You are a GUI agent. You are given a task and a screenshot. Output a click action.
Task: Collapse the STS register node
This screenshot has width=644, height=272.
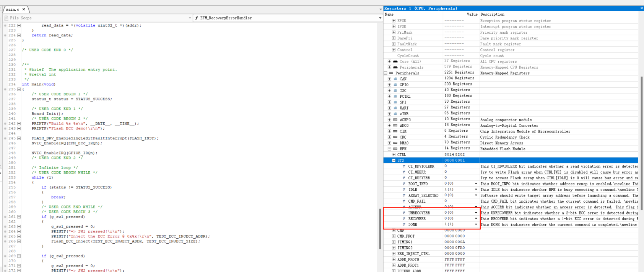(394, 161)
